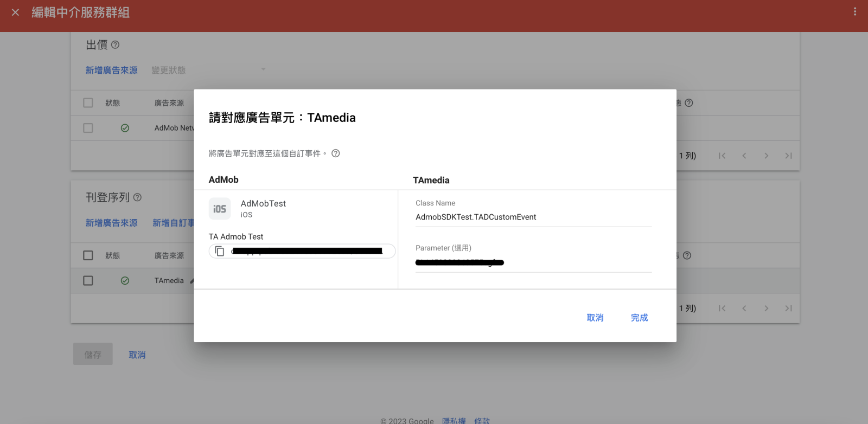Screen dimensions: 868x424
Task: Edit the Parameter field
Action: click(534, 263)
